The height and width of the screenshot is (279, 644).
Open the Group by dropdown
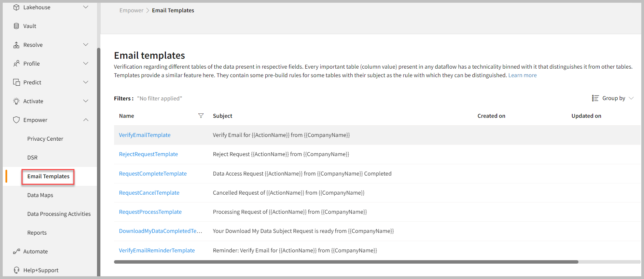coord(613,98)
